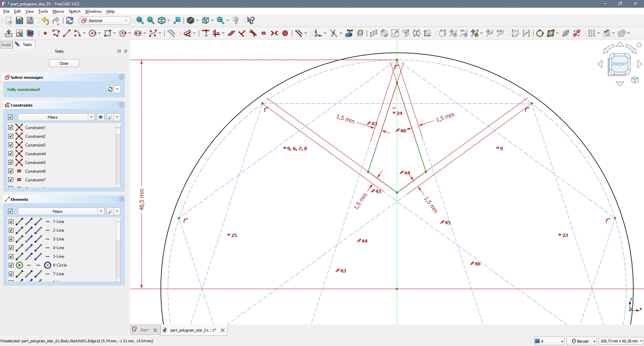Apply the Parallel constraint tool

click(x=231, y=33)
